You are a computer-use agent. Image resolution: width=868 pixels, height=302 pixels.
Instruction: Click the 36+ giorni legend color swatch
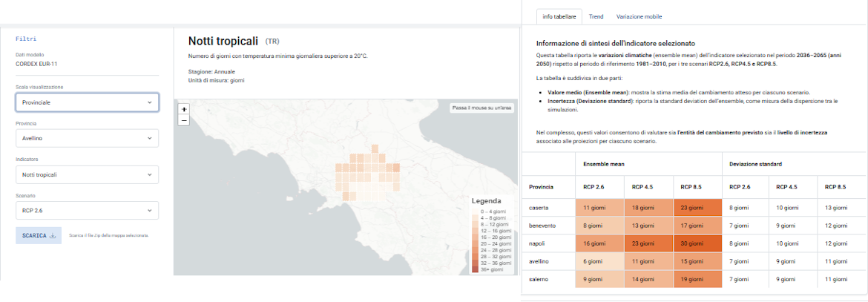(x=476, y=269)
